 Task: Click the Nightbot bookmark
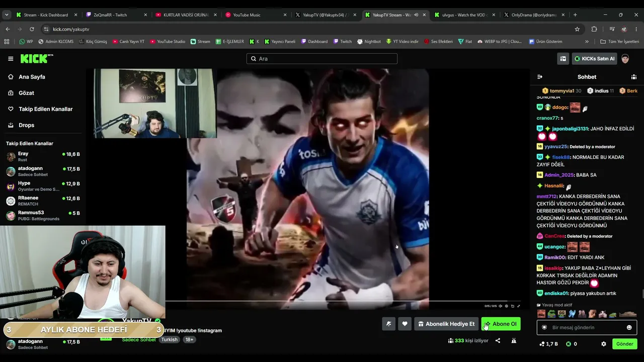369,42
